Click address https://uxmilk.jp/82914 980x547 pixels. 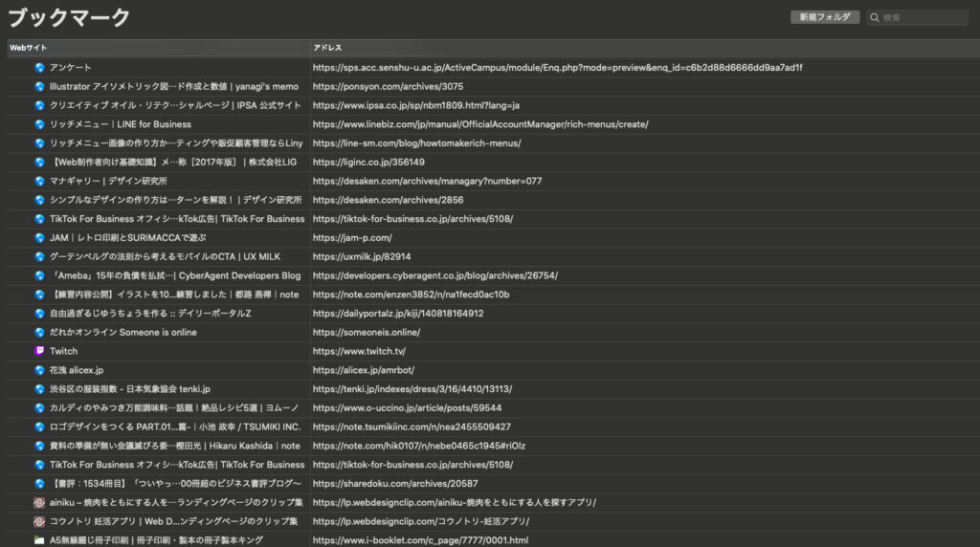click(362, 256)
